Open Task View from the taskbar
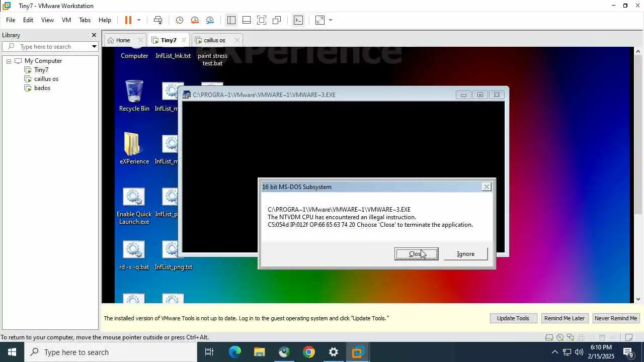The image size is (644, 362). 209,352
